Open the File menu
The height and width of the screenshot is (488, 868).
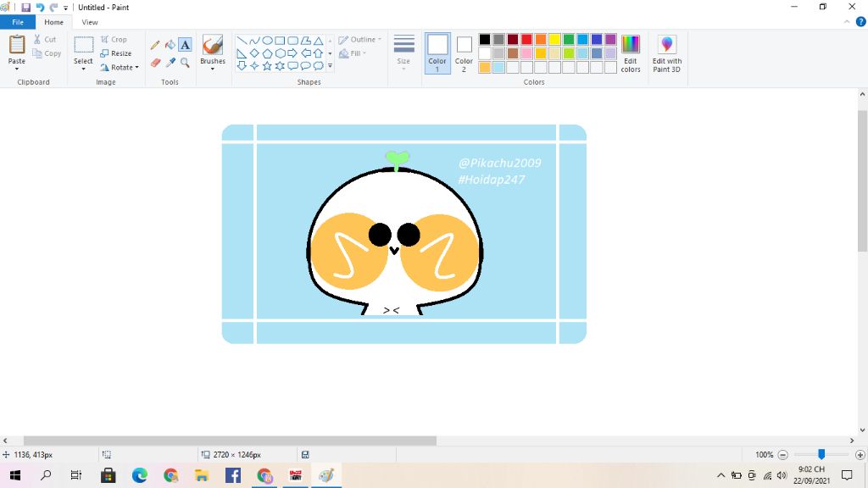18,22
